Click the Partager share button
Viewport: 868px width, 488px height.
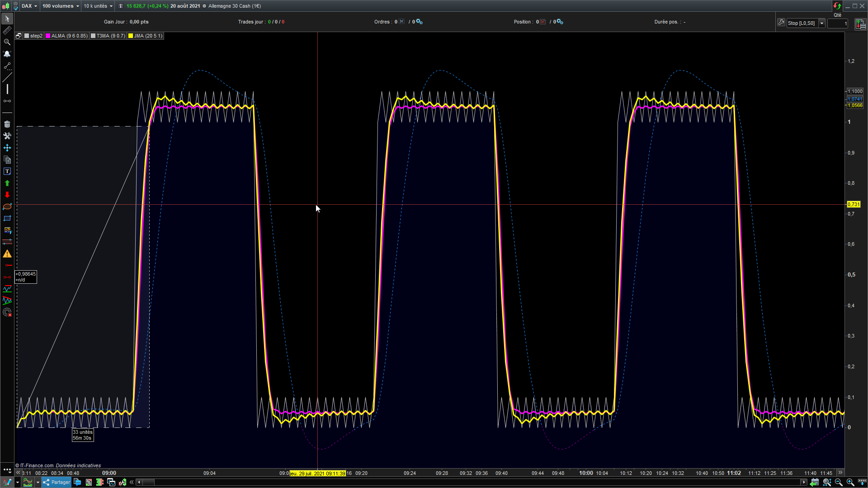[57, 482]
